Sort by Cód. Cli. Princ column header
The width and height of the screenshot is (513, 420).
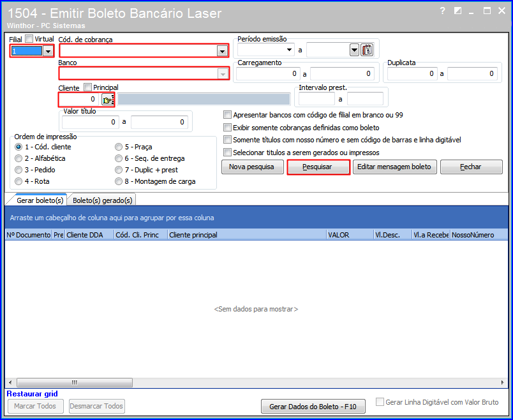pyautogui.click(x=140, y=235)
